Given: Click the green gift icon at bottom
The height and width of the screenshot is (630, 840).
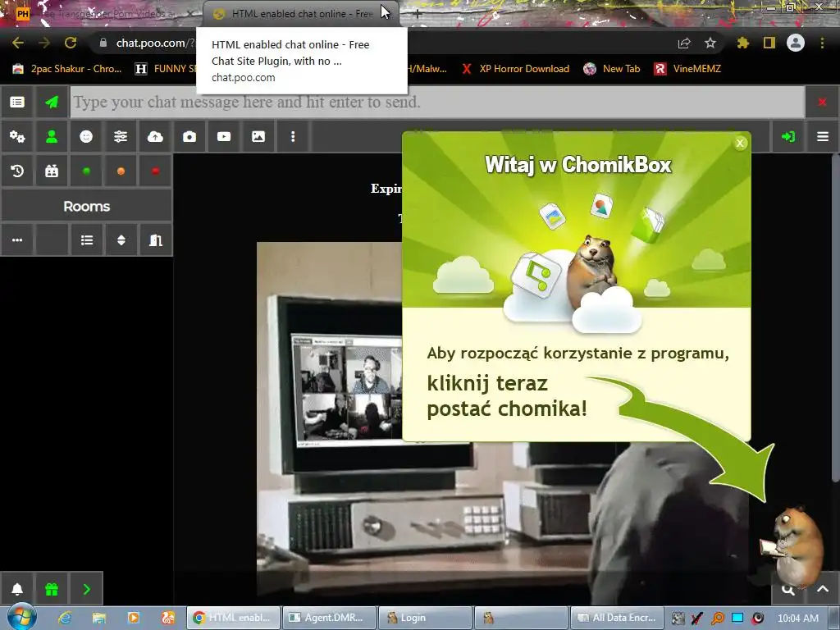Looking at the screenshot, I should click(x=52, y=589).
